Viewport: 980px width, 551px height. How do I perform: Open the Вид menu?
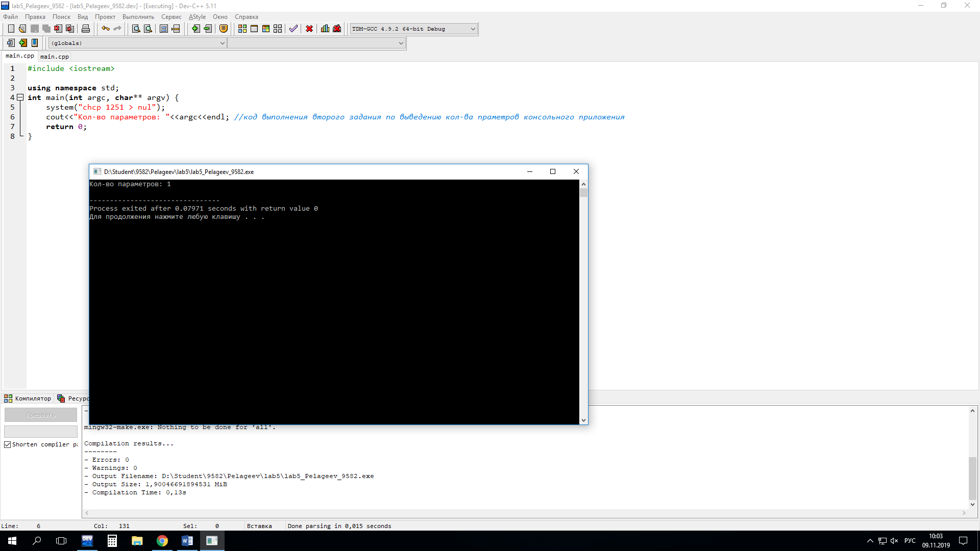point(83,17)
